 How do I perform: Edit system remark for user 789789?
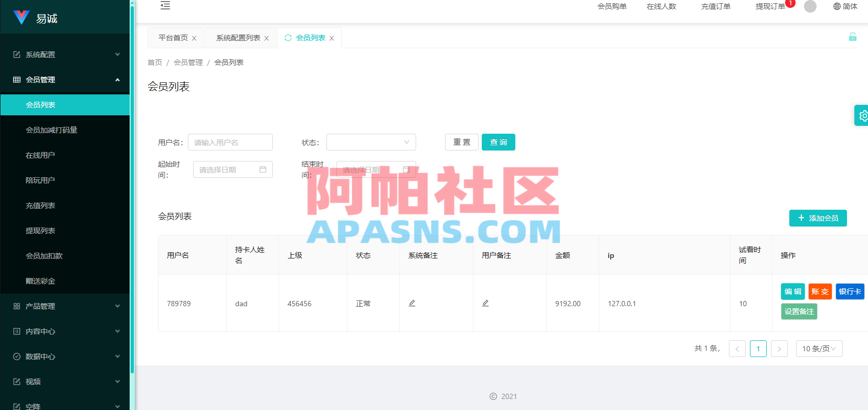tap(412, 303)
